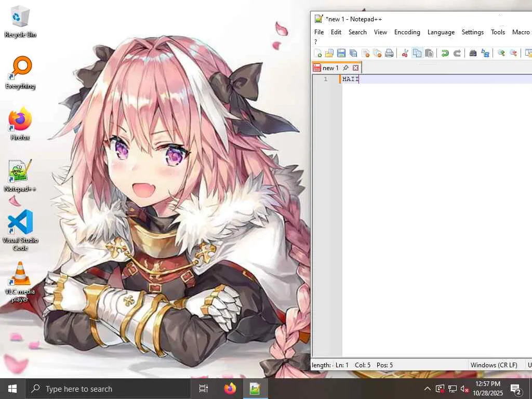The width and height of the screenshot is (532, 399).
Task: Open the ? help menu
Action: [315, 42]
